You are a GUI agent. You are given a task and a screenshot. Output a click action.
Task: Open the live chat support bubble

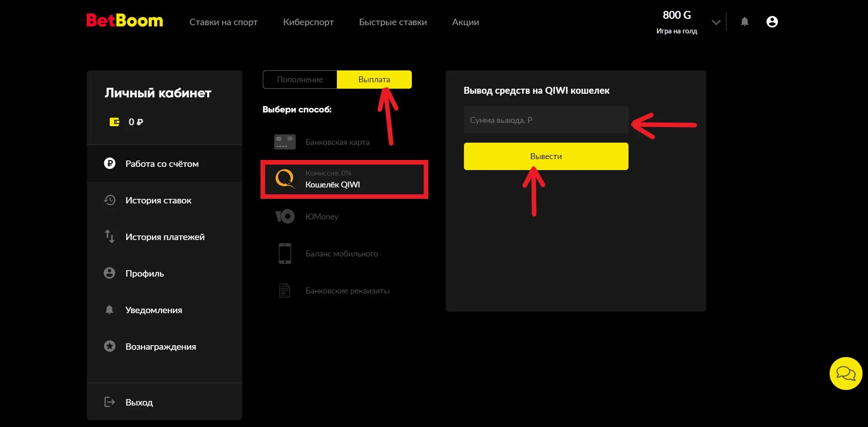846,374
